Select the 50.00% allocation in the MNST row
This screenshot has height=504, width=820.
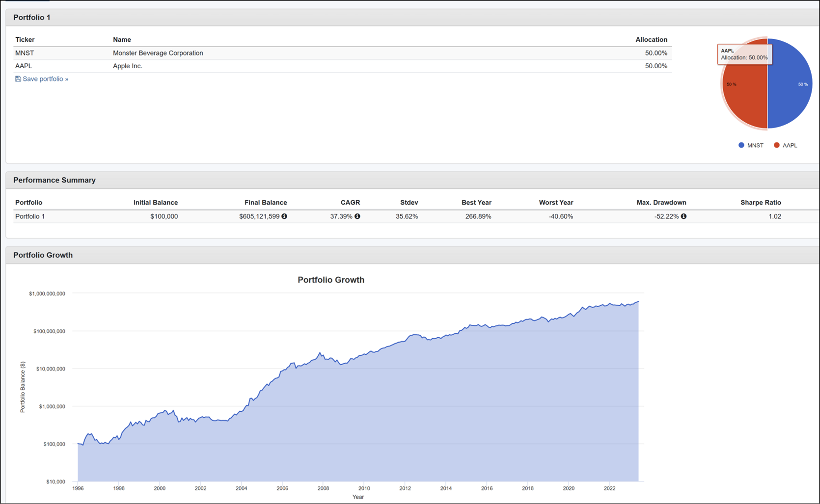click(656, 53)
